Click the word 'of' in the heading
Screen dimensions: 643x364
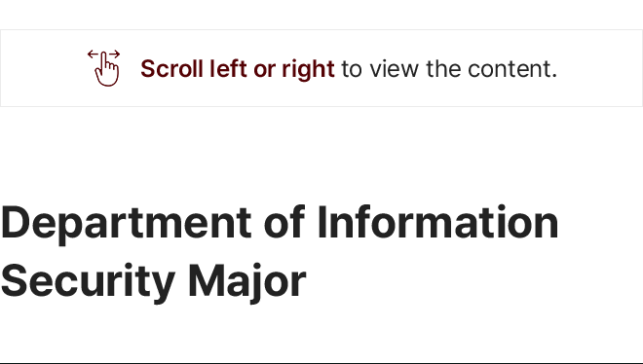click(x=284, y=222)
